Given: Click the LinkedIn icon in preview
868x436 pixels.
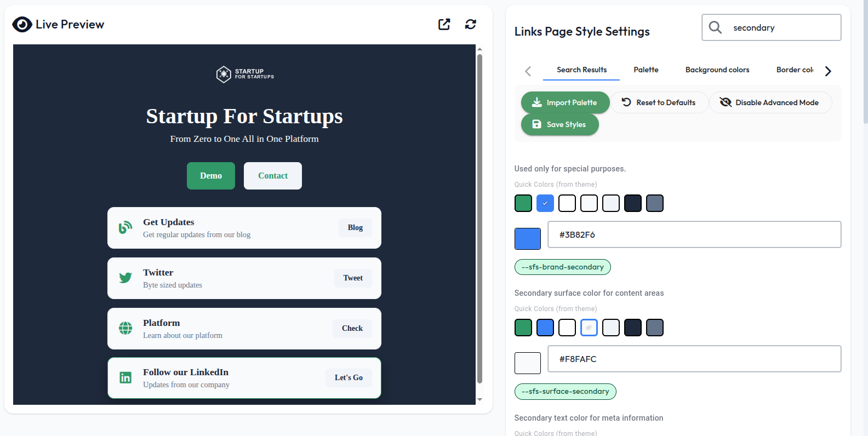Looking at the screenshot, I should click(125, 377).
